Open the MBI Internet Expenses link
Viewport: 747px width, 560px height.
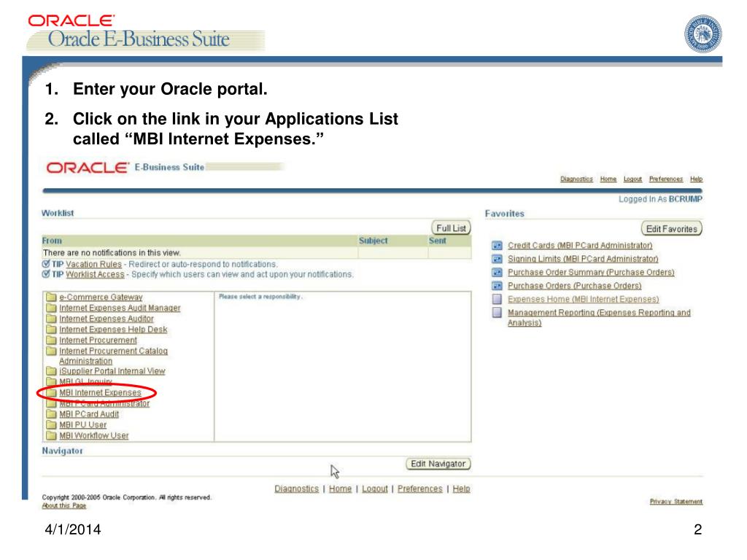(100, 392)
